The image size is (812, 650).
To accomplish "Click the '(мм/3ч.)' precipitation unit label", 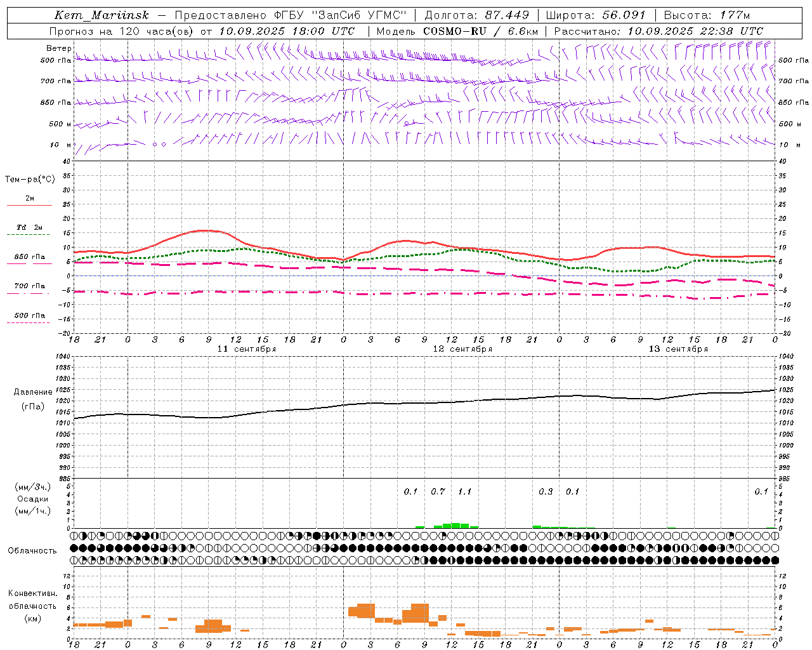I will (33, 487).
